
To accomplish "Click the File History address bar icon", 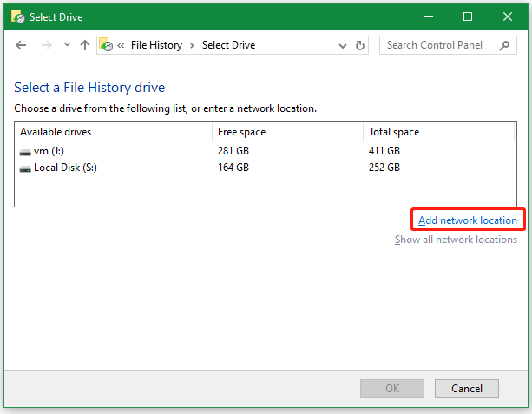I will tap(107, 45).
